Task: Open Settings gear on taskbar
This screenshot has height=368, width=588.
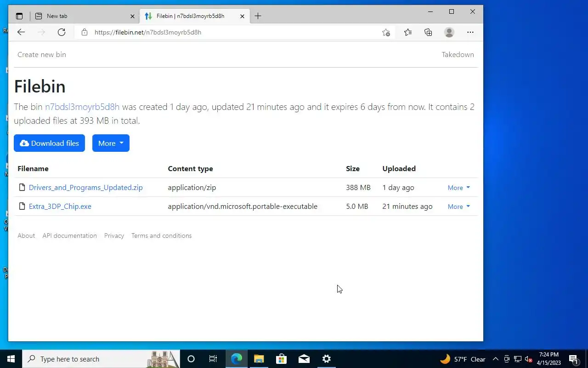Action: click(x=326, y=359)
